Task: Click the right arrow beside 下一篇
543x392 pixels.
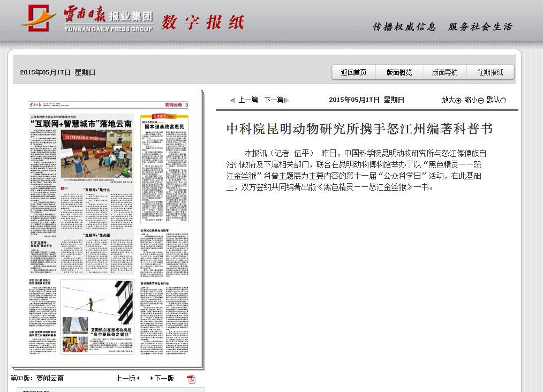Action: coord(287,100)
